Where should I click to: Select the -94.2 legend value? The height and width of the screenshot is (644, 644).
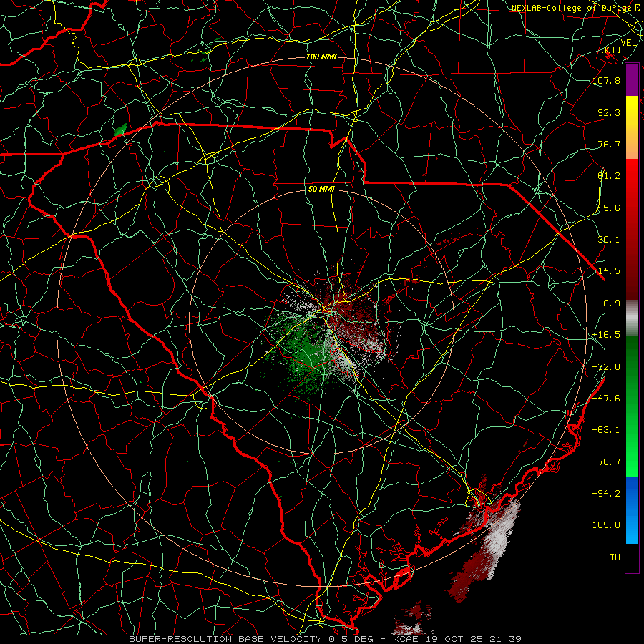tap(606, 494)
